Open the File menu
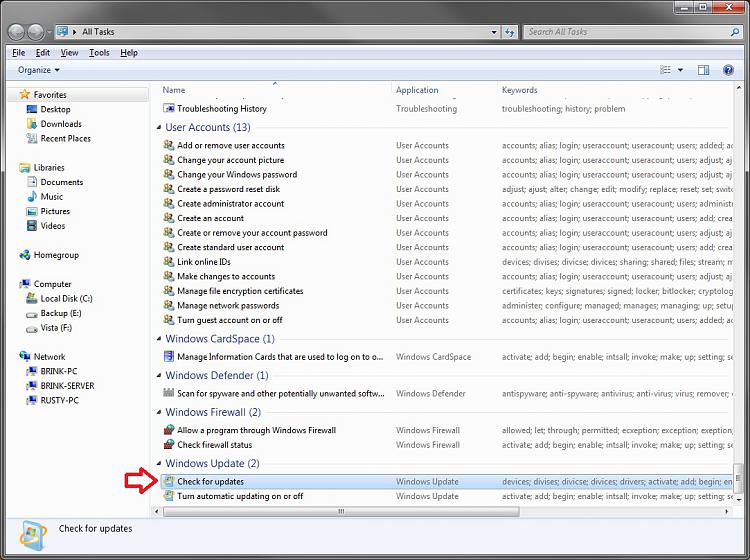 pos(19,53)
